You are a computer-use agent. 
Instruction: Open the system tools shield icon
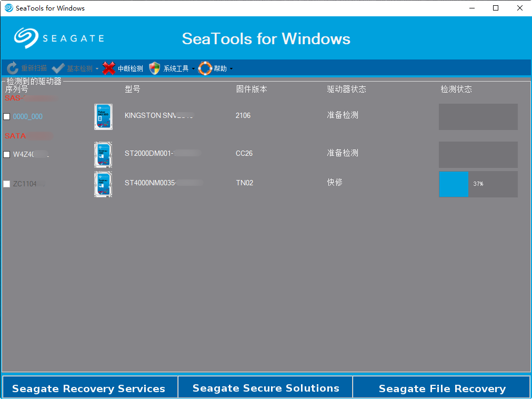point(155,68)
